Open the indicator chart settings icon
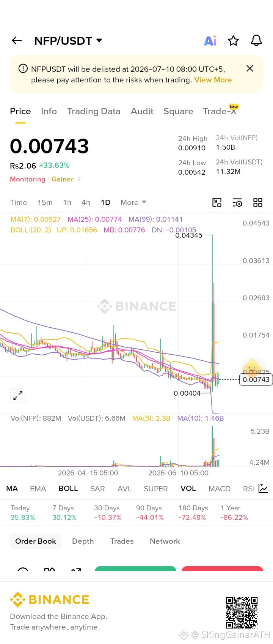Viewport: 273px width, 644px height. click(263, 488)
